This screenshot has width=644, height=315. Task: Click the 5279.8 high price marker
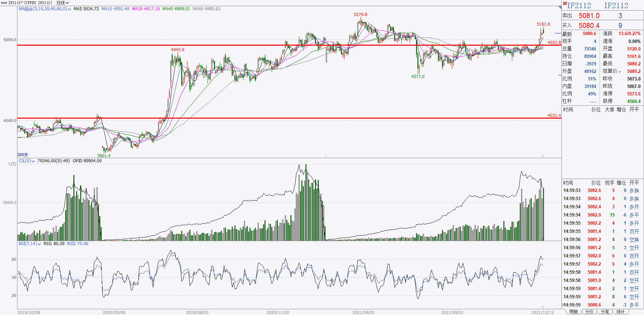[360, 15]
